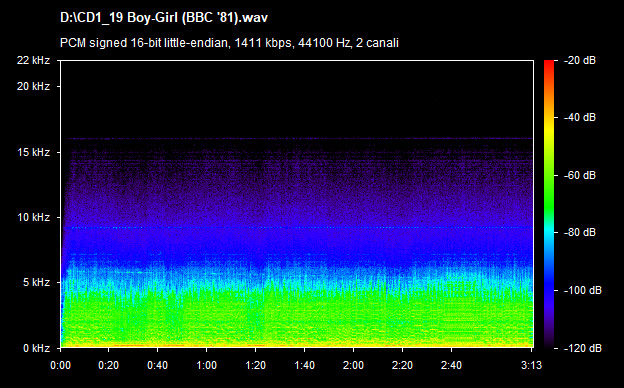Image resolution: width=624 pixels, height=388 pixels.
Task: Click the 0:40 time marker
Action: pyautogui.click(x=158, y=365)
